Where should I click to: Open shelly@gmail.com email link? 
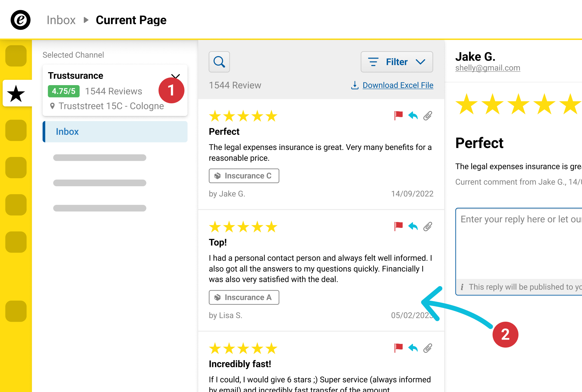488,68
